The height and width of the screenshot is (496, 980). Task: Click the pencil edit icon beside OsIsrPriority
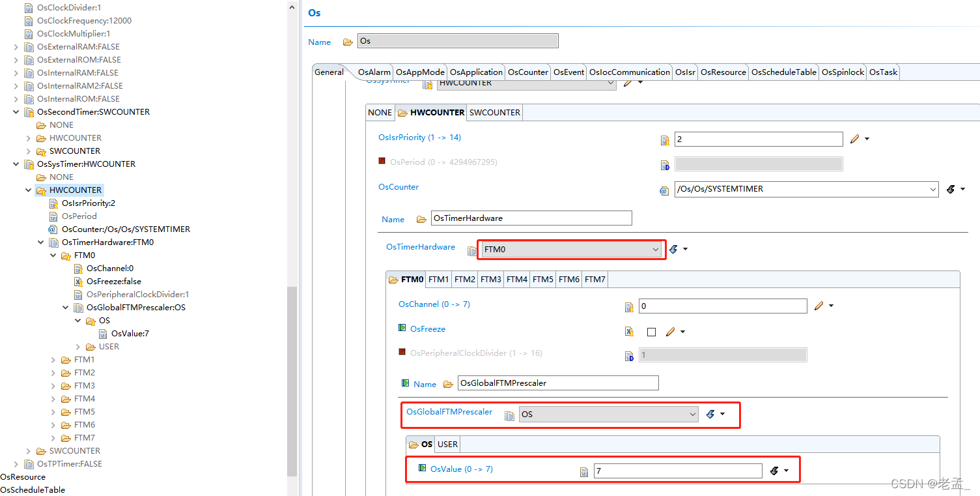point(855,139)
